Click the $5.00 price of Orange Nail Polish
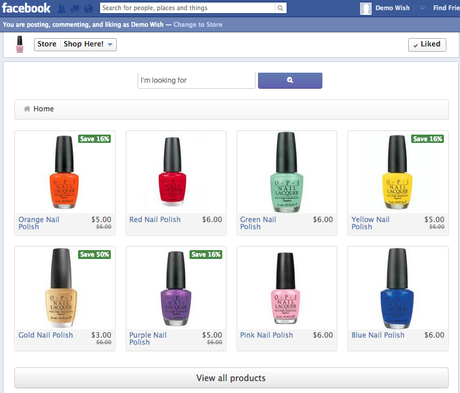The image size is (460, 393). 101,219
